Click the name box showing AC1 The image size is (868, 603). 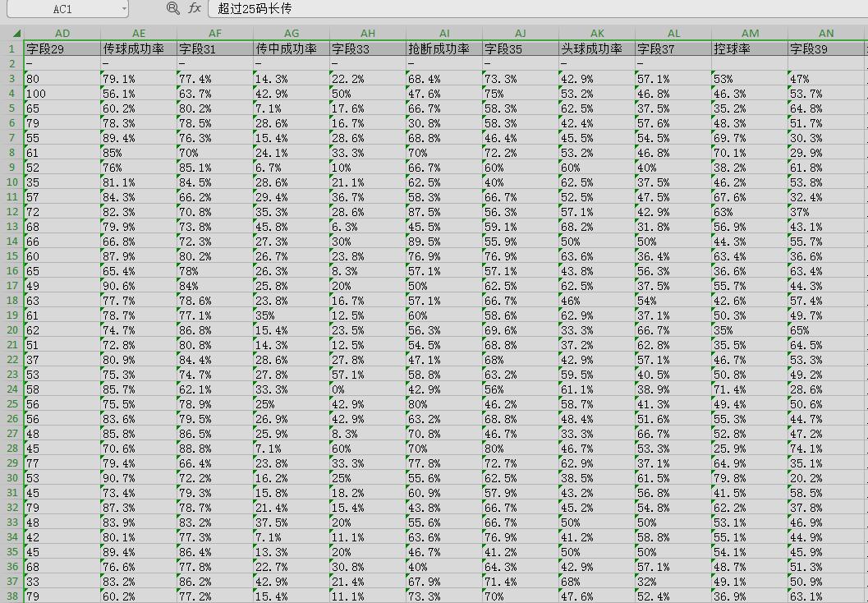[x=62, y=9]
